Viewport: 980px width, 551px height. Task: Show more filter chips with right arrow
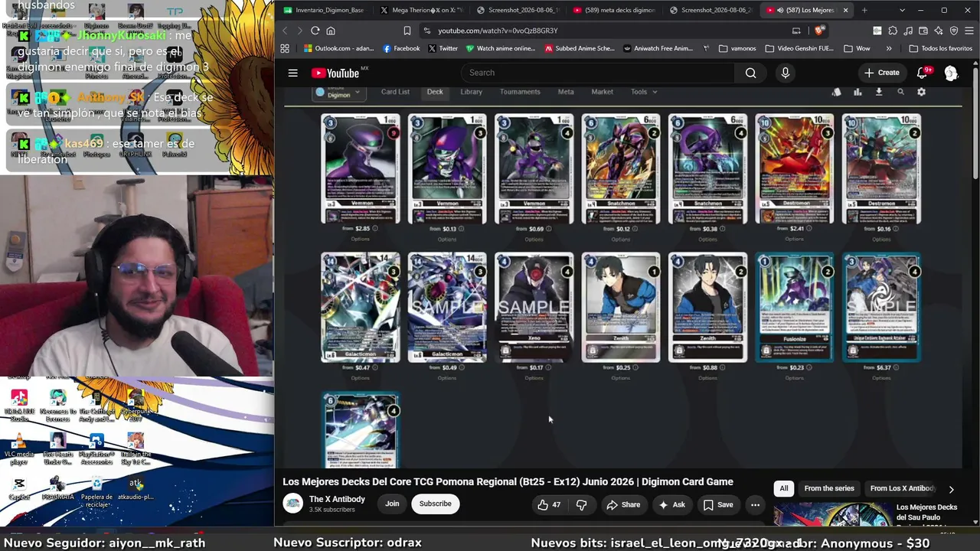point(951,489)
